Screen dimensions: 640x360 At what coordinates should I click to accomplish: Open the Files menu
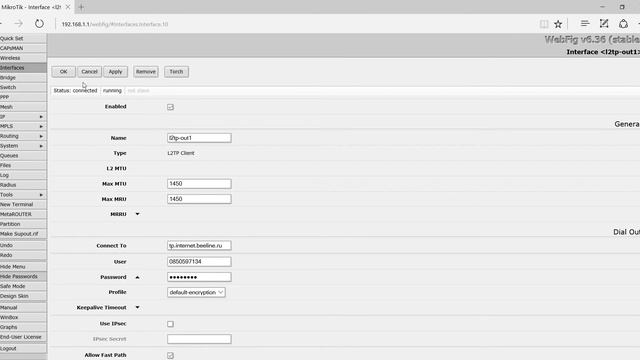pos(23,166)
